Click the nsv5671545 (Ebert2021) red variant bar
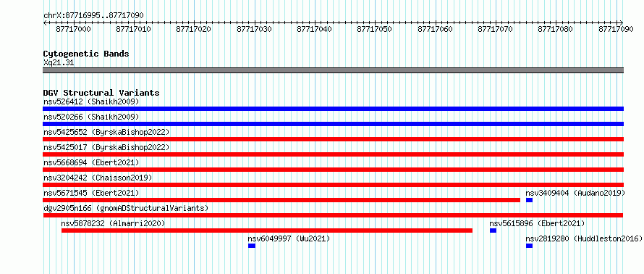Viewport: 644px width, 274px height. (281, 200)
